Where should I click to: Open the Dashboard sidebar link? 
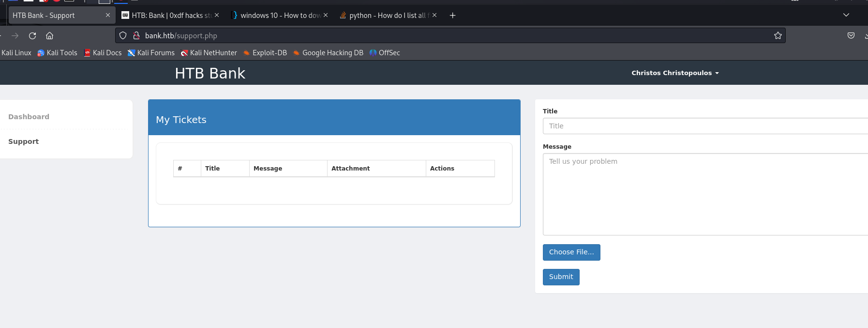(x=29, y=117)
